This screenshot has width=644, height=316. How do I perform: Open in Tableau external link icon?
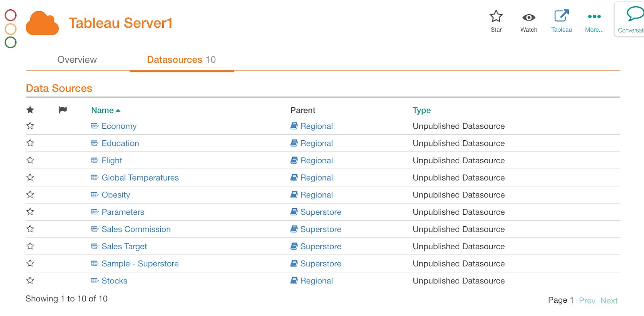click(561, 16)
